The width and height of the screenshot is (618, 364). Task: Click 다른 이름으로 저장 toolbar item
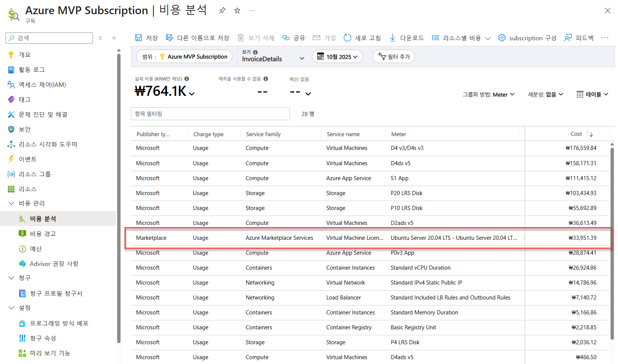point(197,38)
